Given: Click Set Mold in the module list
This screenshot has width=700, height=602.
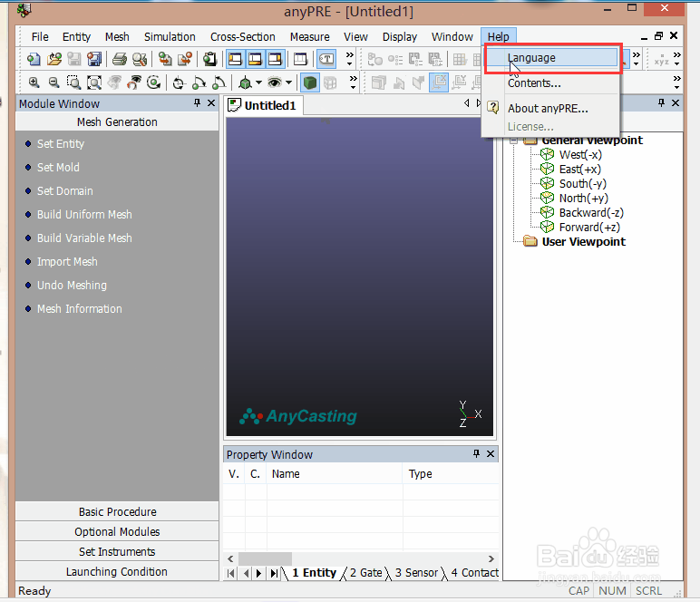Looking at the screenshot, I should (58, 168).
